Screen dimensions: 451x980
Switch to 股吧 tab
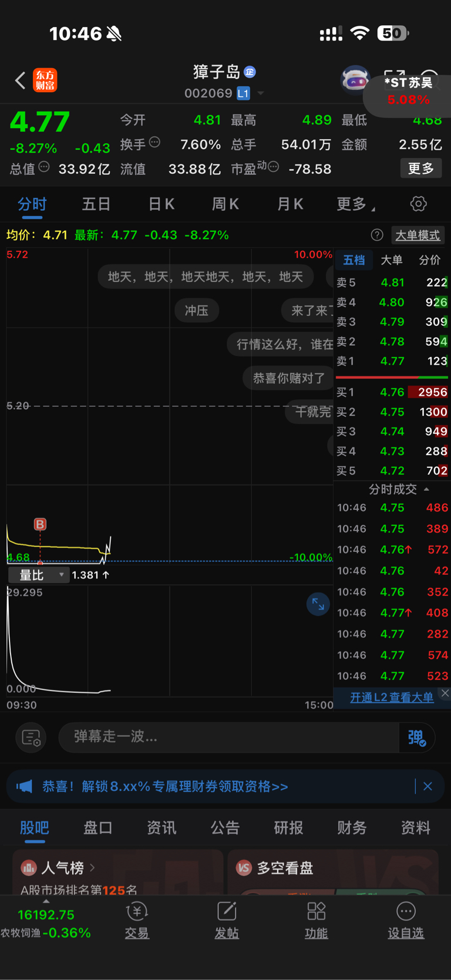[x=35, y=827]
